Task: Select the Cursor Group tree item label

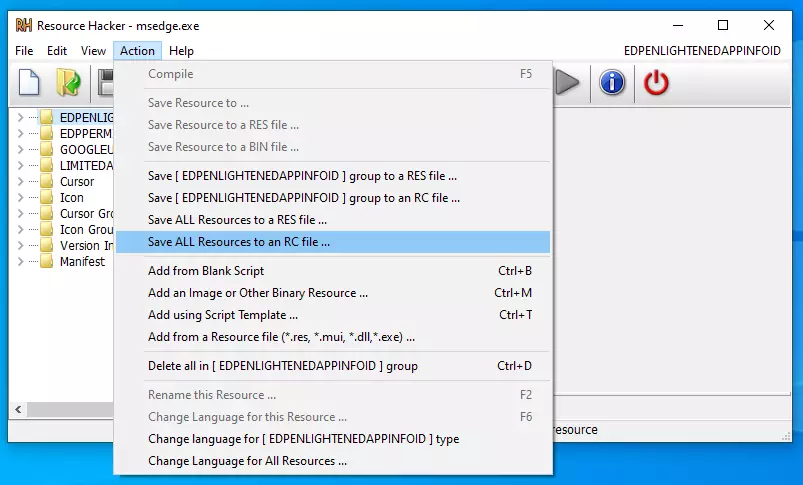Action: point(86,213)
